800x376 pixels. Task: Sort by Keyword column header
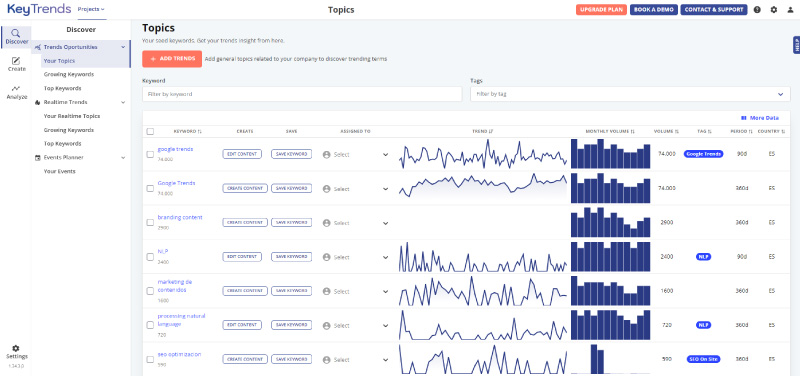coord(187,132)
